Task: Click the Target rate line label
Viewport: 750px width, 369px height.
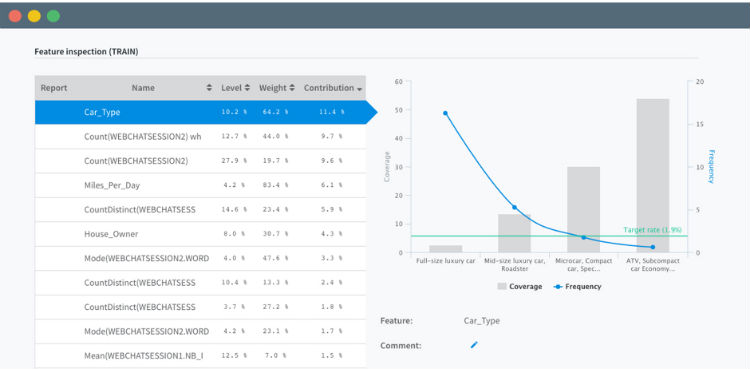Action: (x=652, y=230)
